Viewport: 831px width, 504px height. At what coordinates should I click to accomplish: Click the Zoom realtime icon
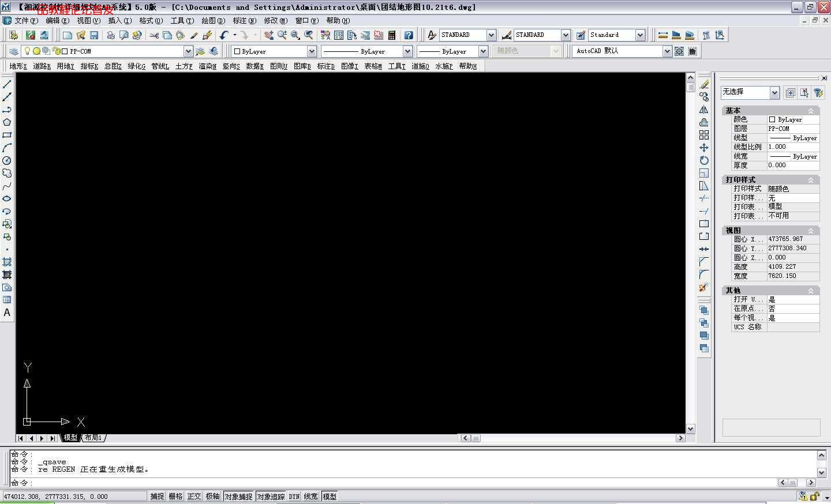click(x=282, y=35)
